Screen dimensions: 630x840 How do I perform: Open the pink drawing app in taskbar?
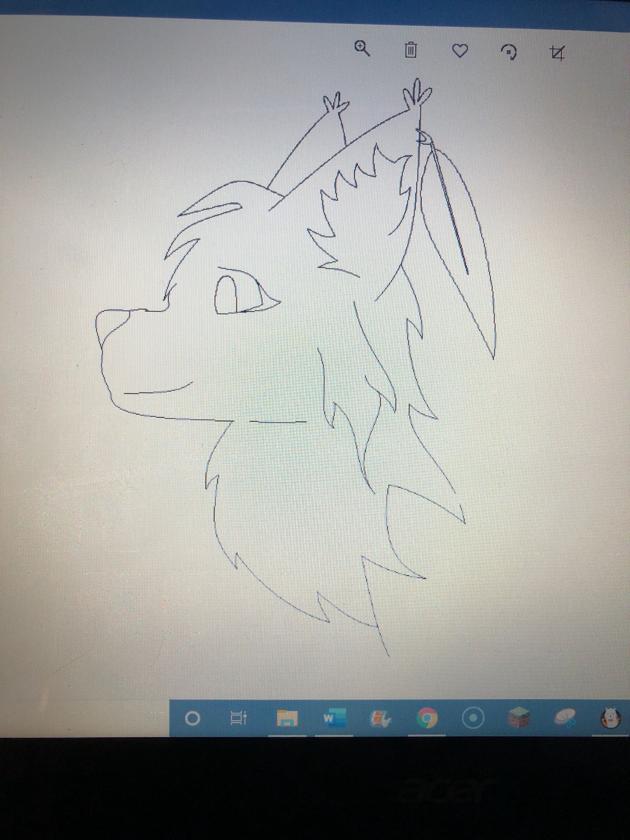(x=566, y=718)
